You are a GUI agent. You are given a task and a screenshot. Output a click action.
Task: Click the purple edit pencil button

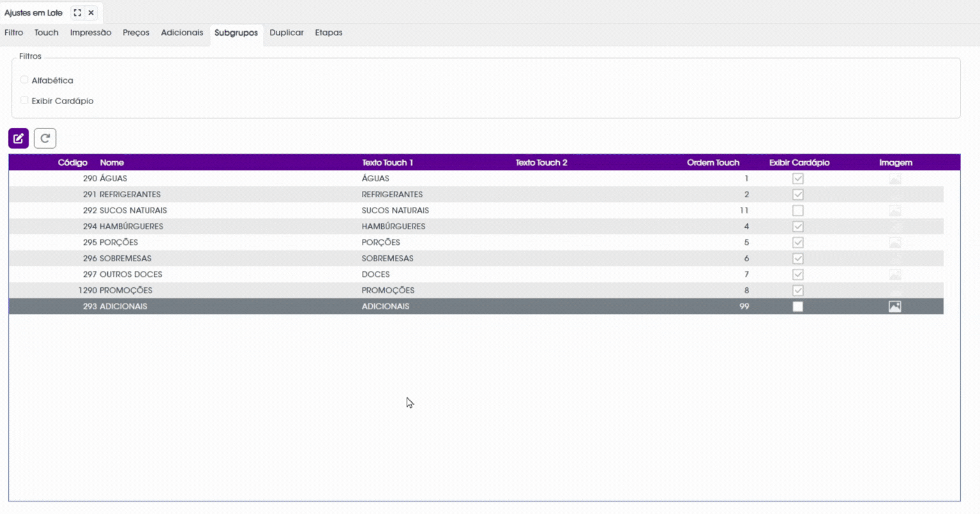coord(19,138)
